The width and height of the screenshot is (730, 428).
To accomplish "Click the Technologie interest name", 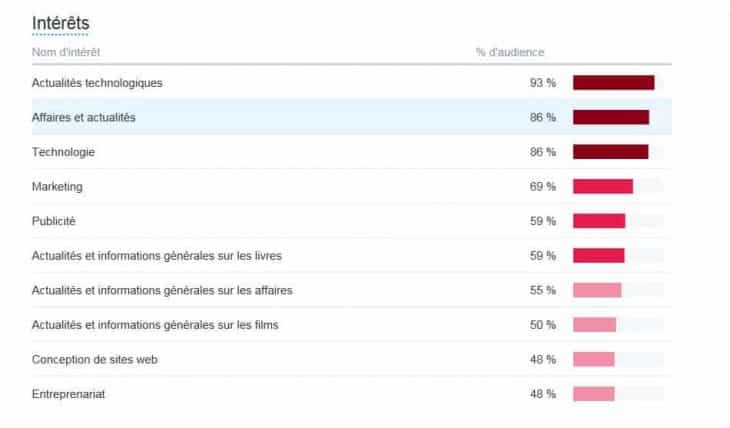I will click(x=63, y=152).
